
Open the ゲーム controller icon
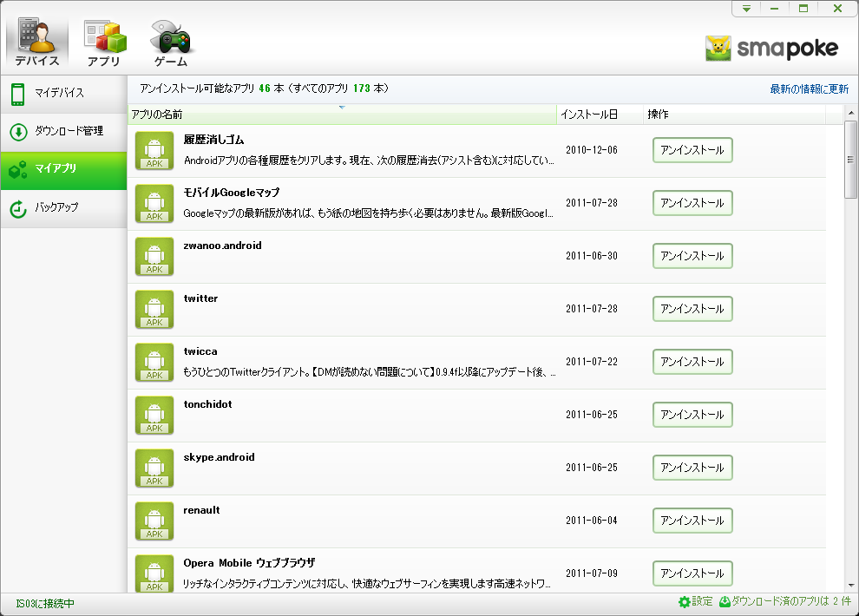pyautogui.click(x=170, y=36)
